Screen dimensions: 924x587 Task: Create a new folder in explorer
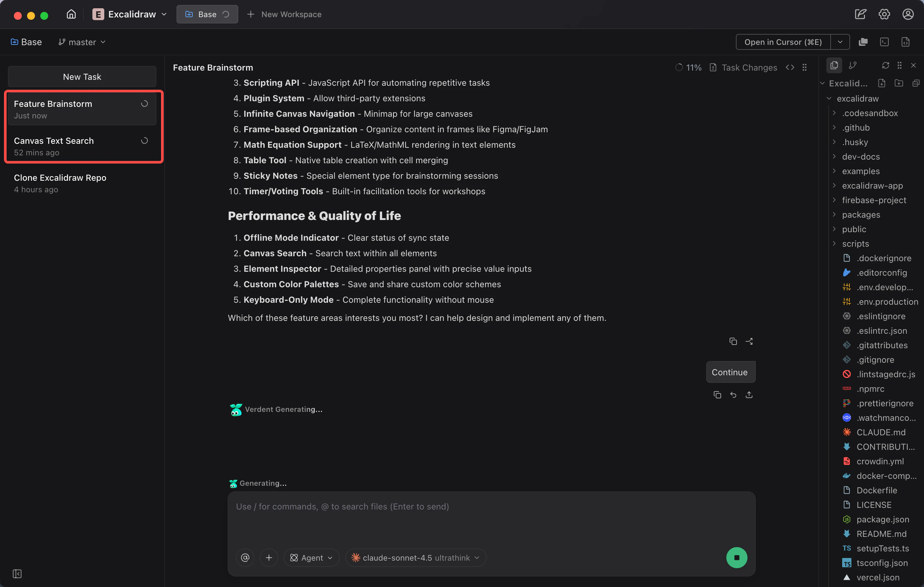coord(899,83)
